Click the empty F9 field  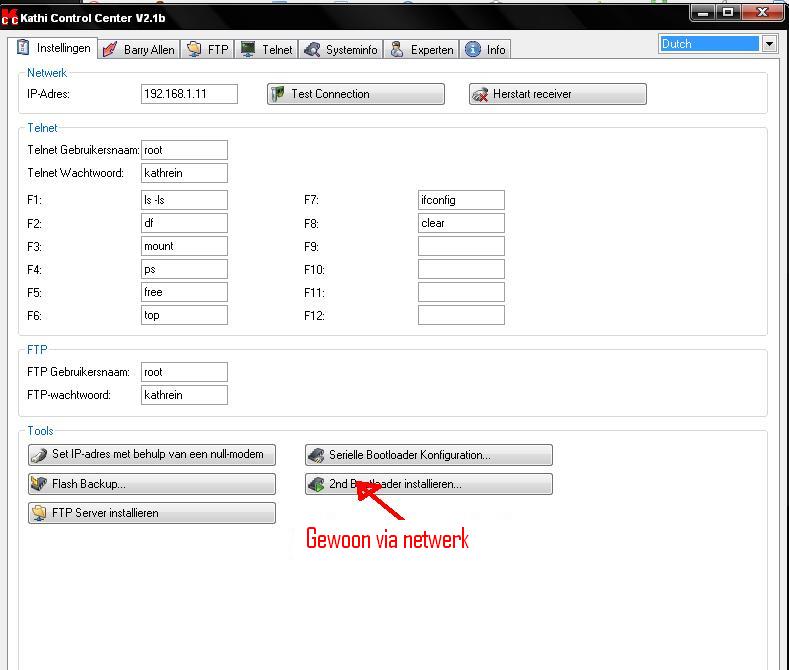coord(461,246)
